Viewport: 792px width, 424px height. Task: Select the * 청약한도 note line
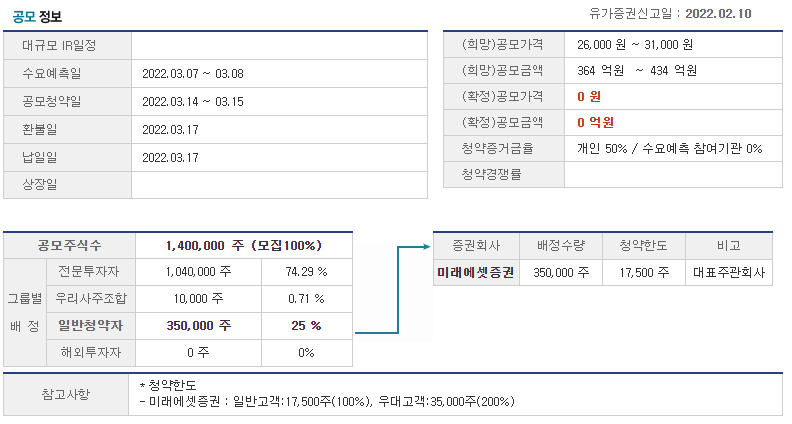[168, 386]
